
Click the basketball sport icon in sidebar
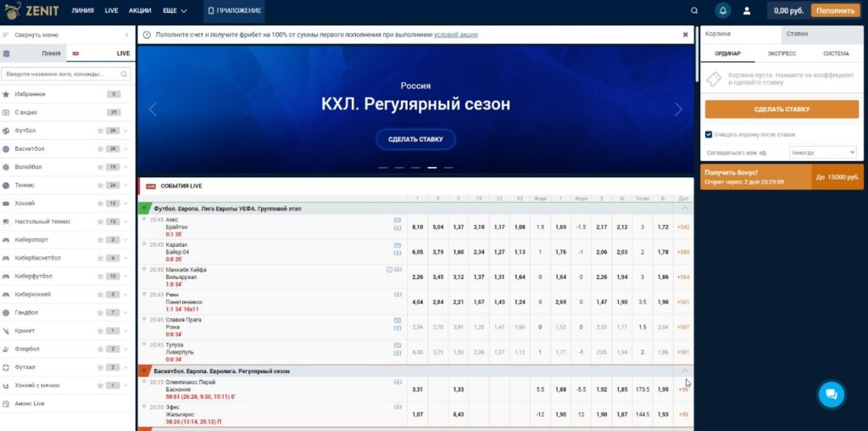coord(6,149)
